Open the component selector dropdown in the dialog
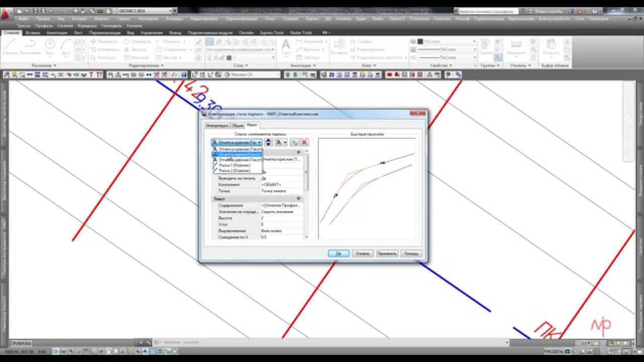This screenshot has height=362, width=644. pyautogui.click(x=236, y=143)
